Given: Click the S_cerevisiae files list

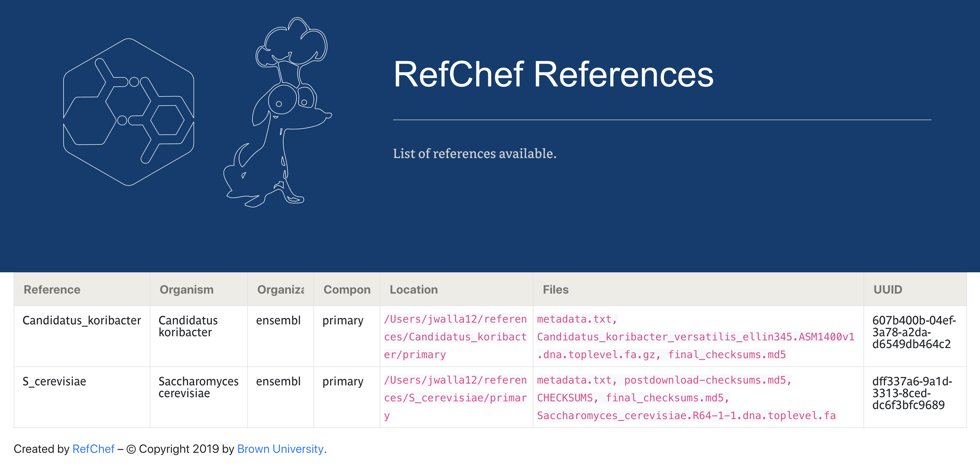Looking at the screenshot, I should (x=686, y=397).
